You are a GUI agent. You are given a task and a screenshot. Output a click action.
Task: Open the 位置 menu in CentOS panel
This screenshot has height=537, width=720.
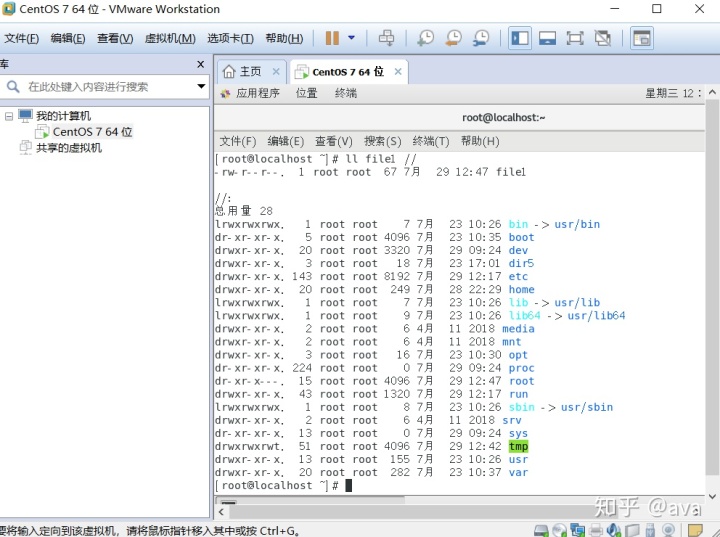(307, 93)
